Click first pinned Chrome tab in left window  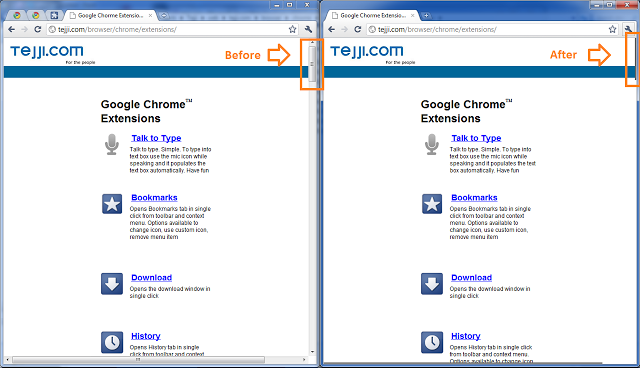17,16
